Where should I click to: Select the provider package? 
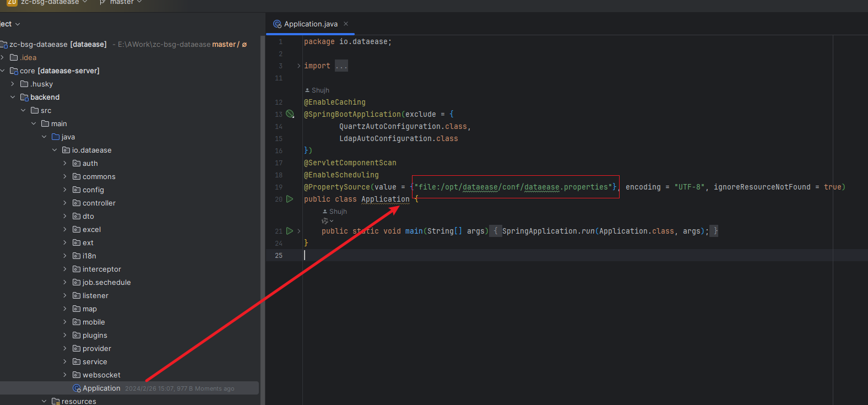96,348
